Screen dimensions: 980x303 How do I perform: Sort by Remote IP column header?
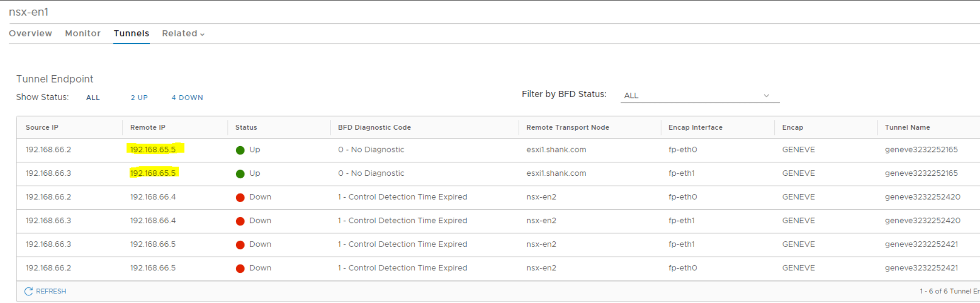148,127
